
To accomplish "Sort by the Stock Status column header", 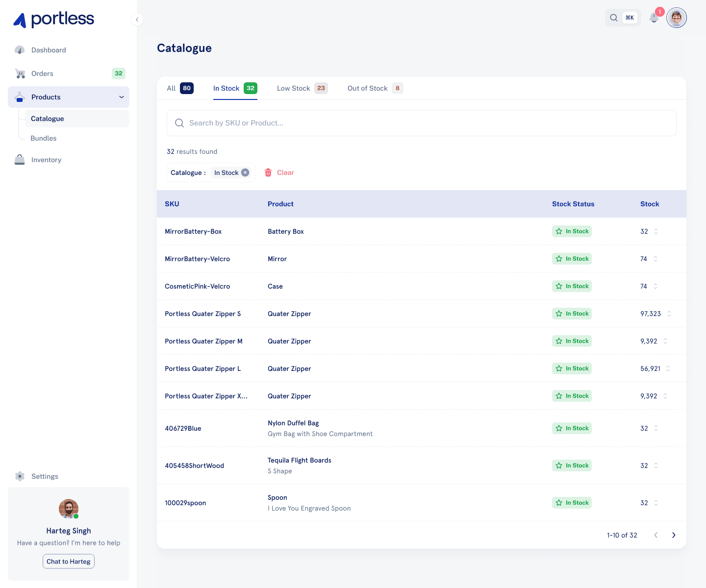I will tap(573, 204).
